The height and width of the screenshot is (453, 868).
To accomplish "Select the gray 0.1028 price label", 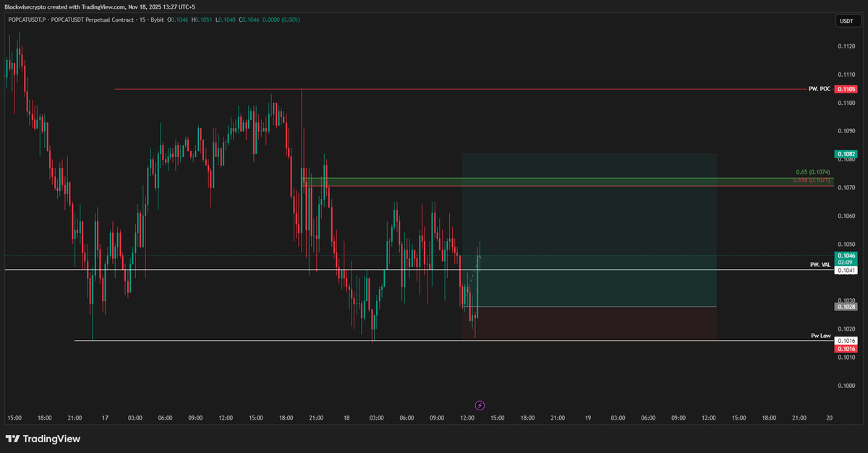I will coord(845,306).
